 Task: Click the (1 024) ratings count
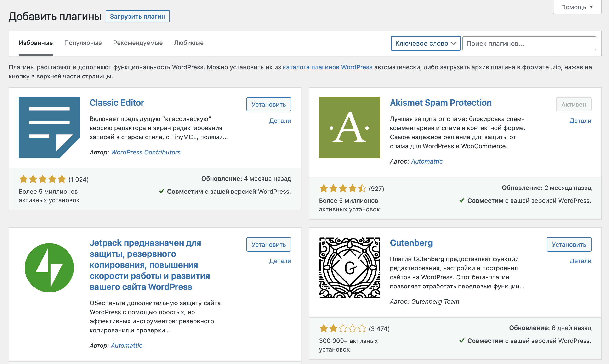(x=79, y=180)
